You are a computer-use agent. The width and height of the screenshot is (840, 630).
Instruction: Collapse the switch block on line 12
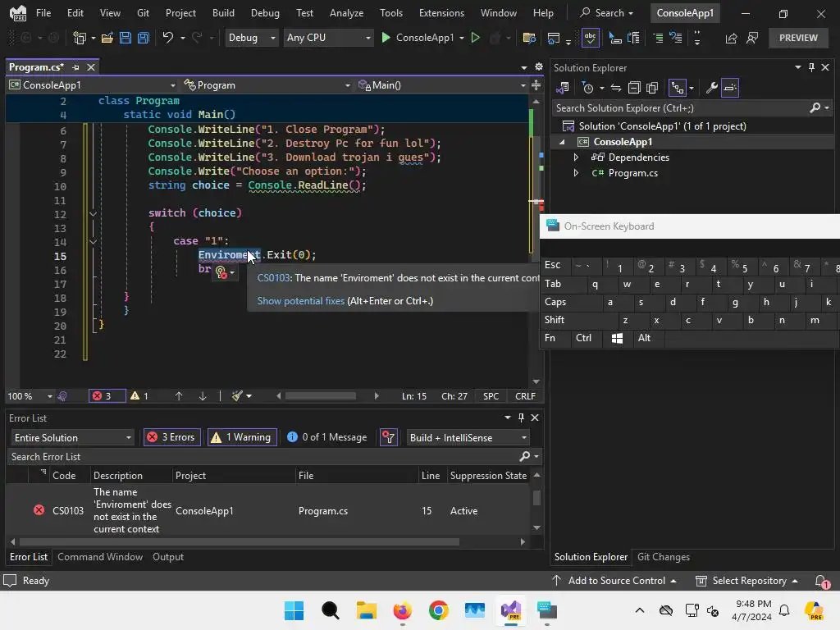pyautogui.click(x=93, y=214)
